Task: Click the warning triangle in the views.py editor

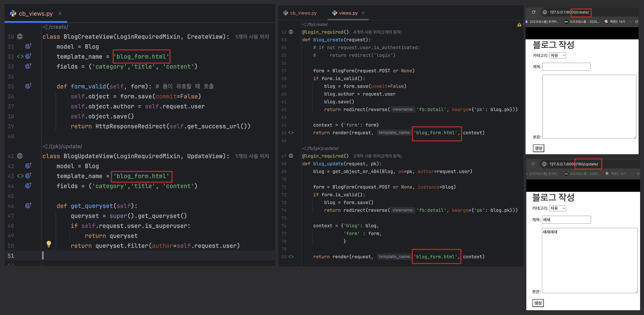Action: pos(519,25)
